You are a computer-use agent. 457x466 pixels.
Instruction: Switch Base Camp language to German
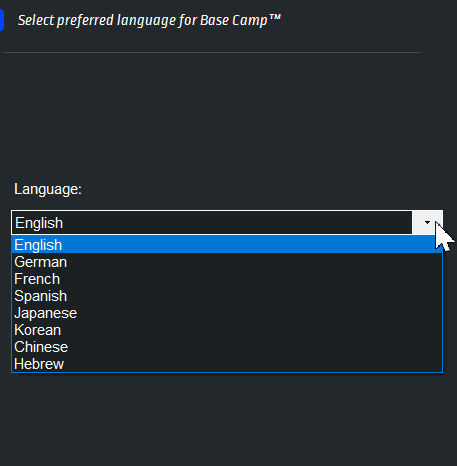(227, 262)
